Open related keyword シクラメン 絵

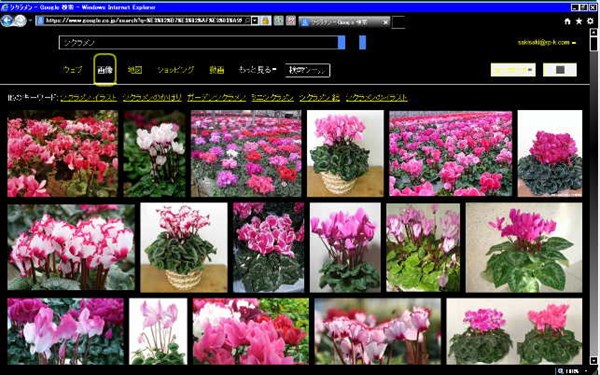pos(320,98)
